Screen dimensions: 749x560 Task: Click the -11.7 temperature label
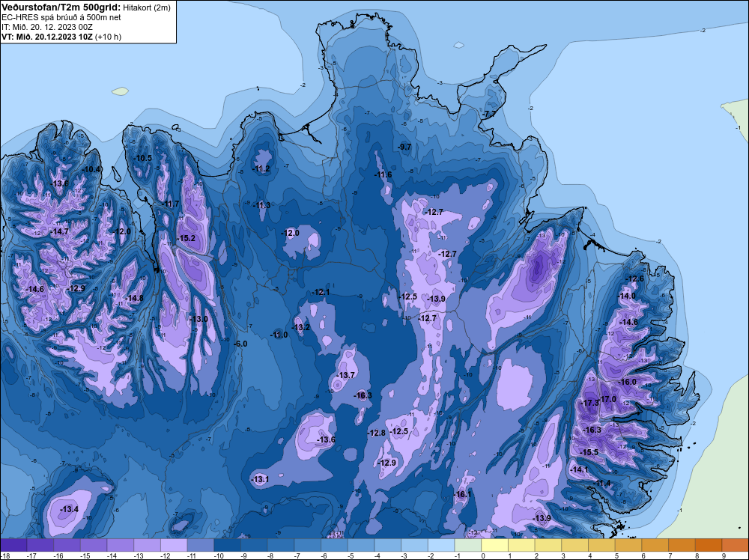pyautogui.click(x=171, y=204)
